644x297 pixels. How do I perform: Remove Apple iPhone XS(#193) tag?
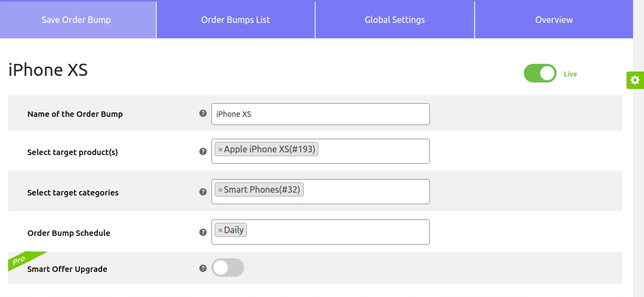[x=220, y=150]
